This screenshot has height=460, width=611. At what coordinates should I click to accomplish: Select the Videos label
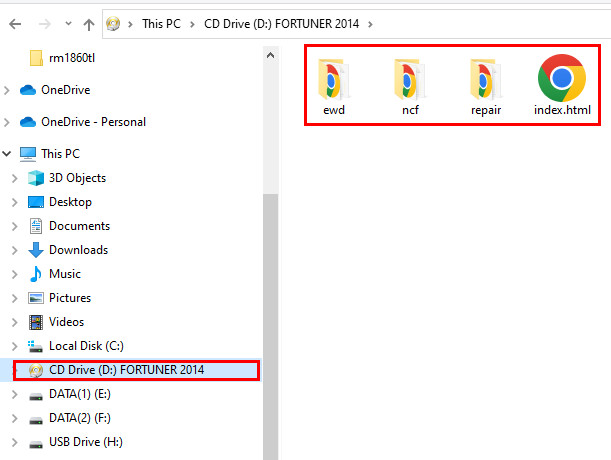66,322
